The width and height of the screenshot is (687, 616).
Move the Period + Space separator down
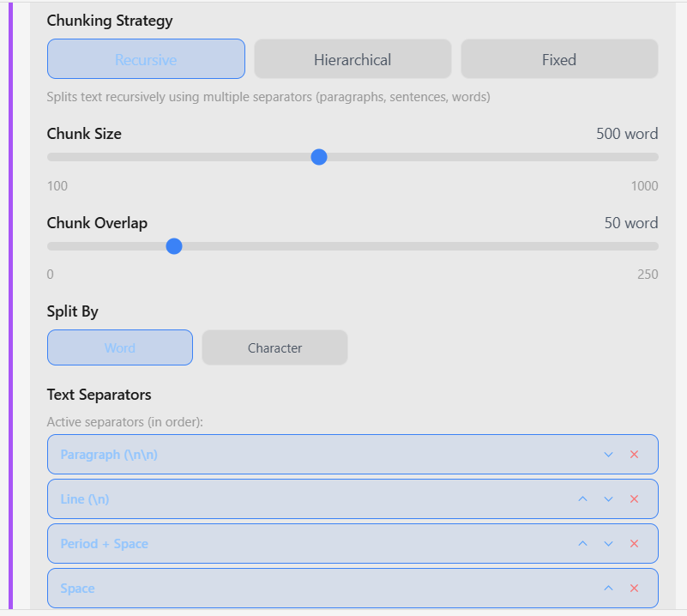click(608, 543)
